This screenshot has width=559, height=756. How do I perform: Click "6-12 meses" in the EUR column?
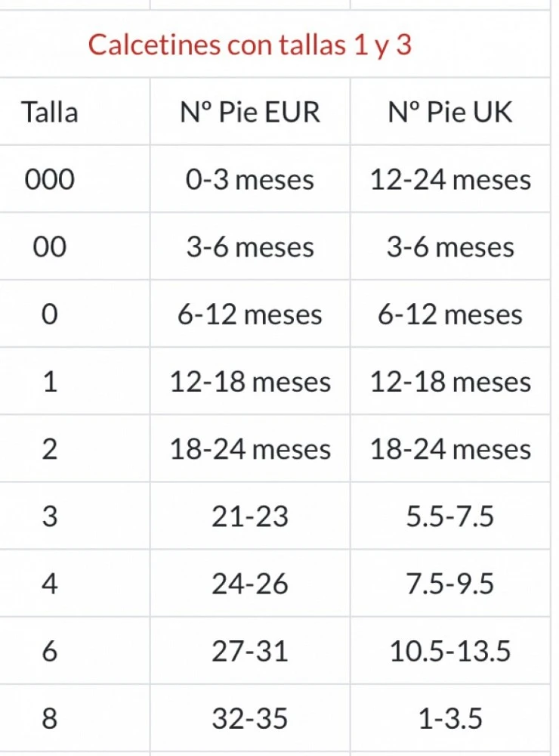point(250,314)
